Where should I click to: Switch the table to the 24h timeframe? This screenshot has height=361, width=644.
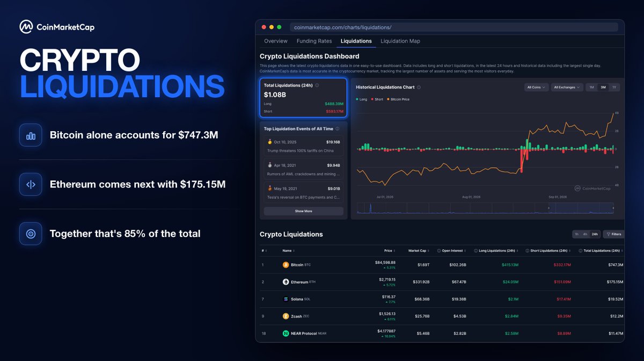pyautogui.click(x=595, y=234)
